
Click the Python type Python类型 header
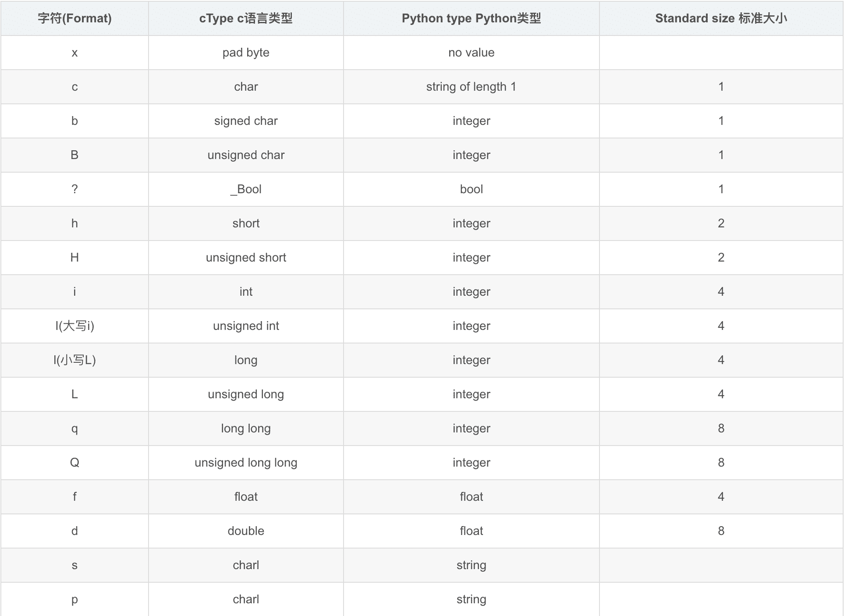pos(471,18)
